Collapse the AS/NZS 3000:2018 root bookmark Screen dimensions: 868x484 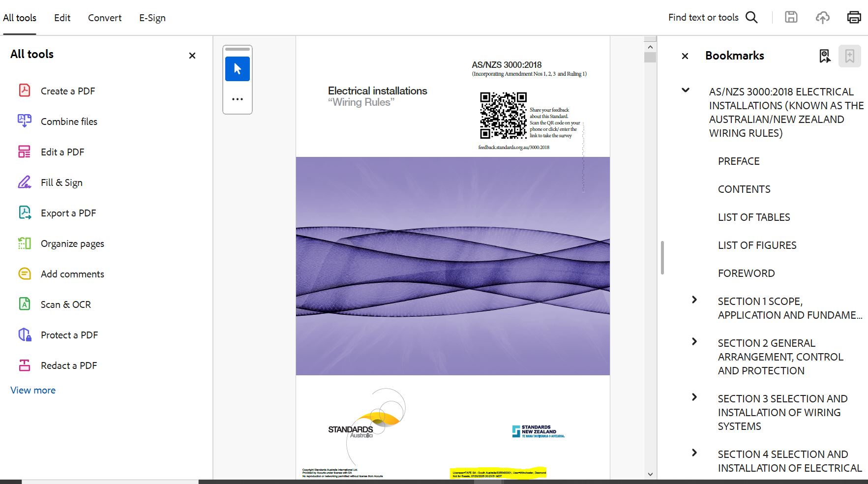click(686, 90)
